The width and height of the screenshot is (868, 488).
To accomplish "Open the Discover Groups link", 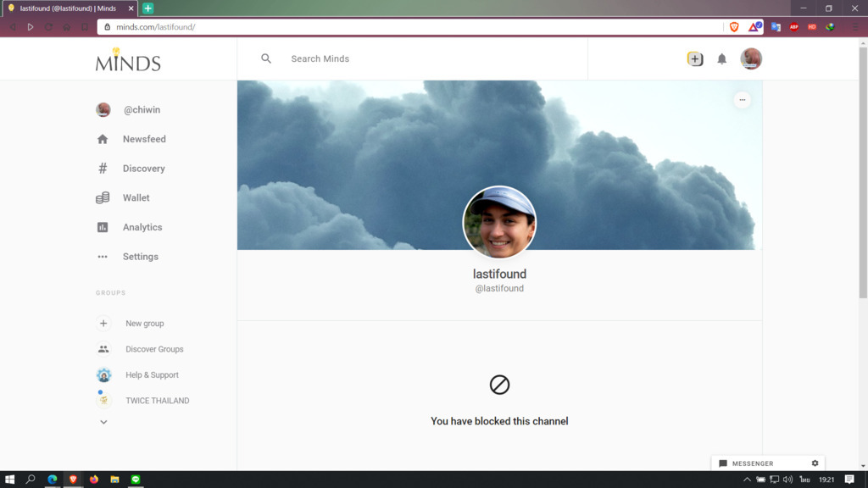I will [154, 349].
